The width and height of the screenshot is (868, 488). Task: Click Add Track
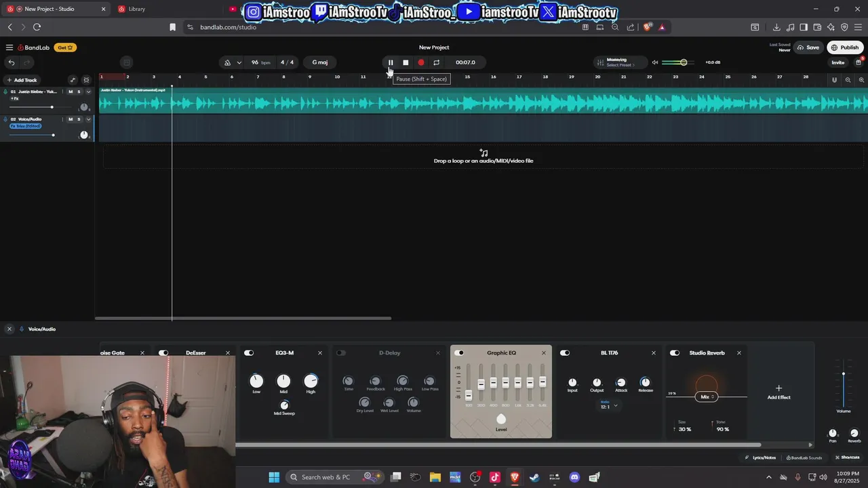click(x=22, y=80)
